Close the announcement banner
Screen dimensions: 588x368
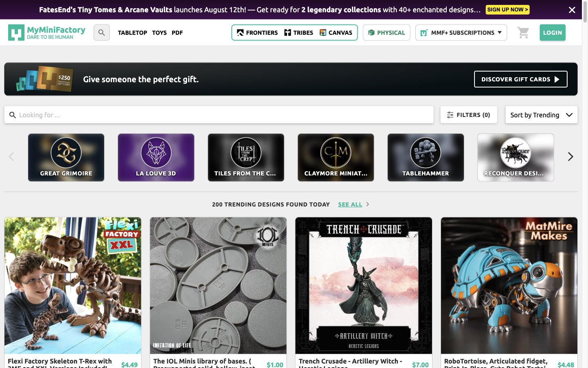[572, 10]
